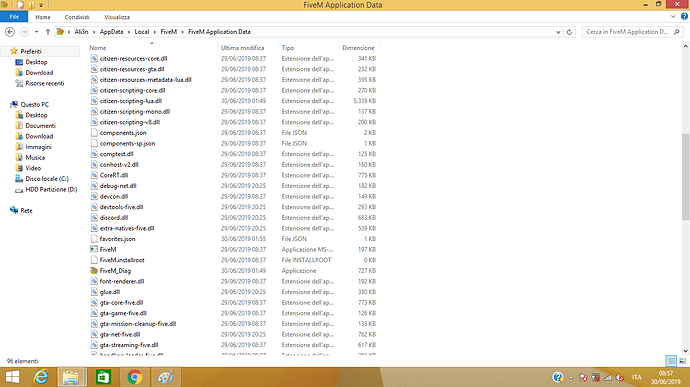The width and height of the screenshot is (690, 387).
Task: Open Desktop under Preferiti
Action: pyautogui.click(x=36, y=62)
